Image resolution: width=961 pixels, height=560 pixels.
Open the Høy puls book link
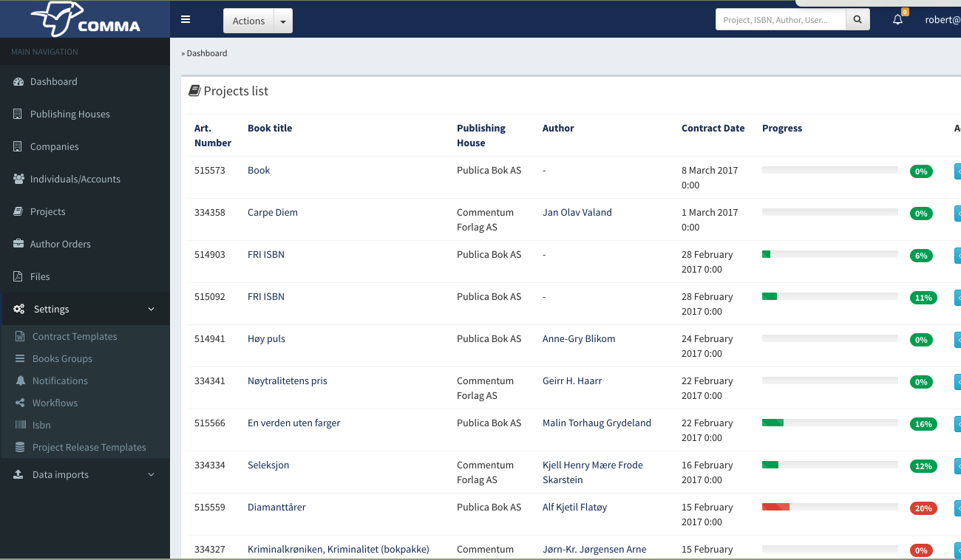point(266,339)
